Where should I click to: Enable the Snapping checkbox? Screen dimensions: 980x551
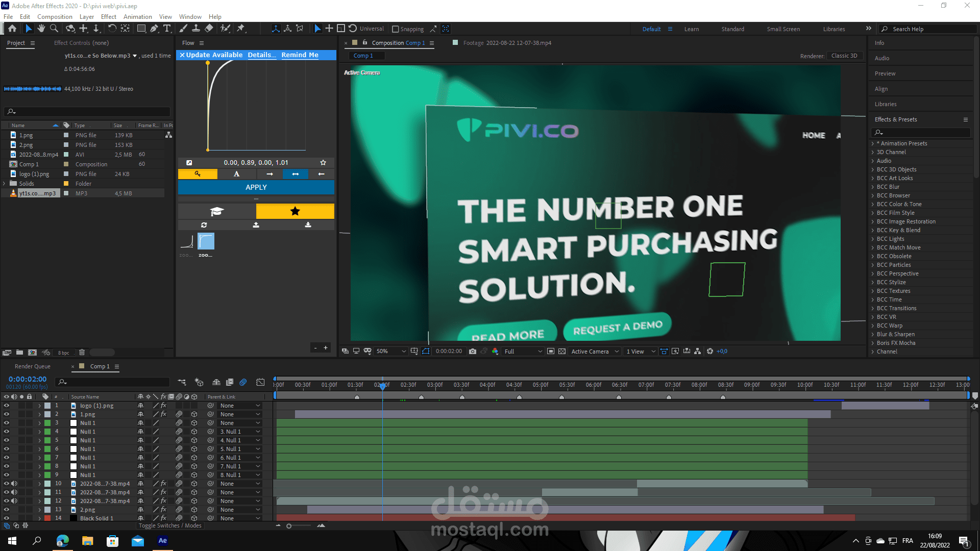pyautogui.click(x=395, y=29)
